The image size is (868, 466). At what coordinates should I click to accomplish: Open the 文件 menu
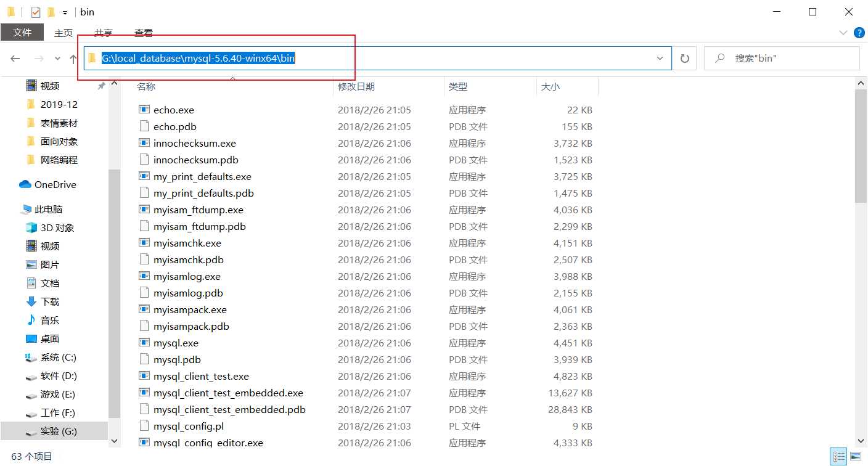point(22,33)
